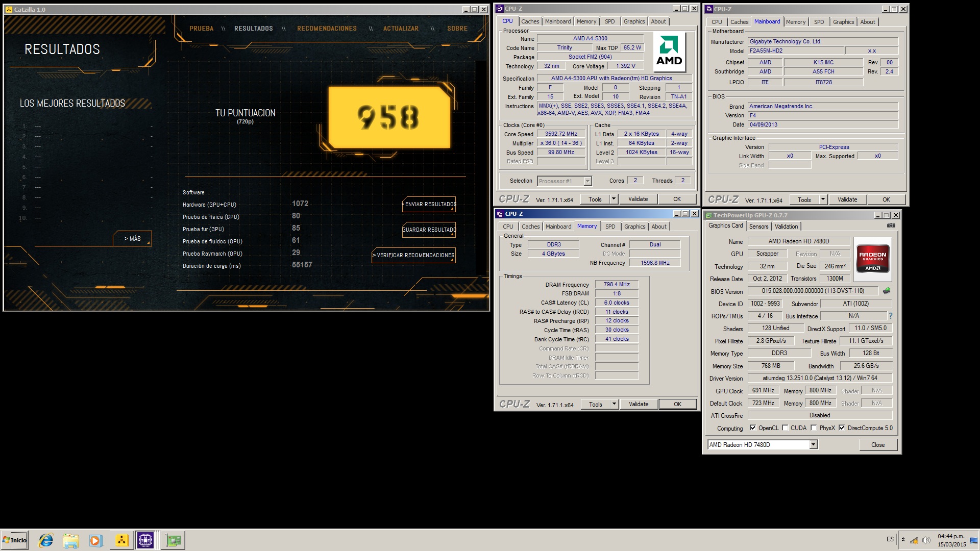Screen dimensions: 980x551
Task: Click ENVIAR RESULTADOS button in Catzilla
Action: coord(429,204)
